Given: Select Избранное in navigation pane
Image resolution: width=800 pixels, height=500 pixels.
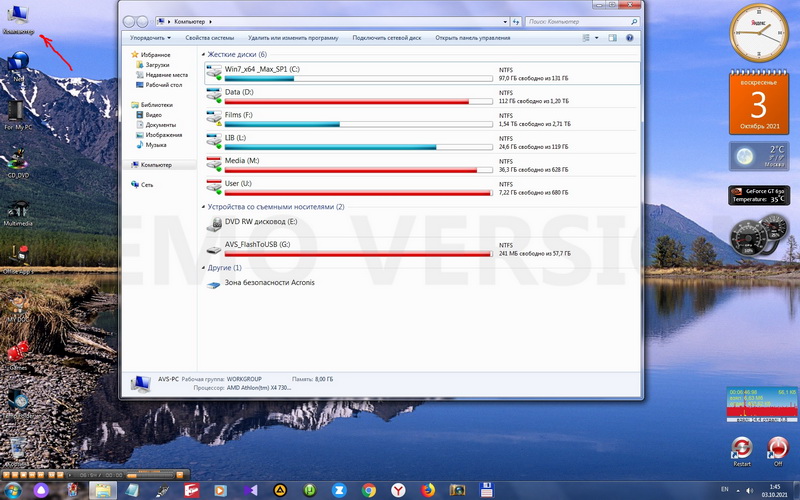Looking at the screenshot, I should point(155,55).
